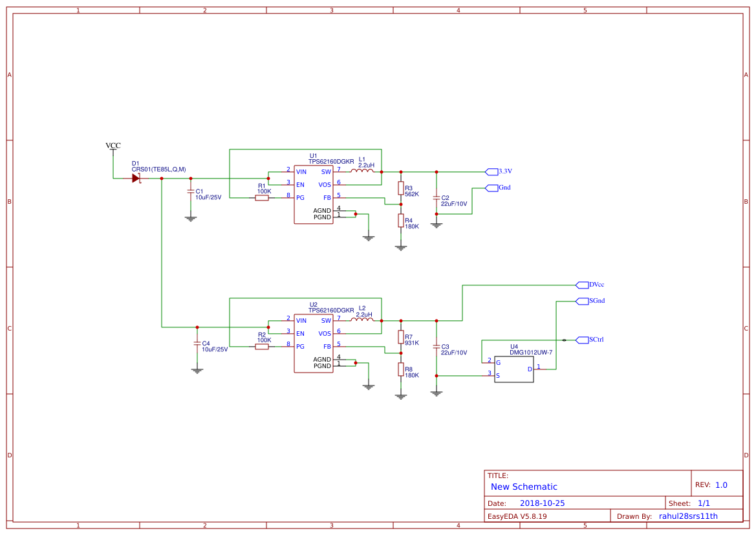Select capacitor C3 22uF/10V symbol

click(437, 346)
